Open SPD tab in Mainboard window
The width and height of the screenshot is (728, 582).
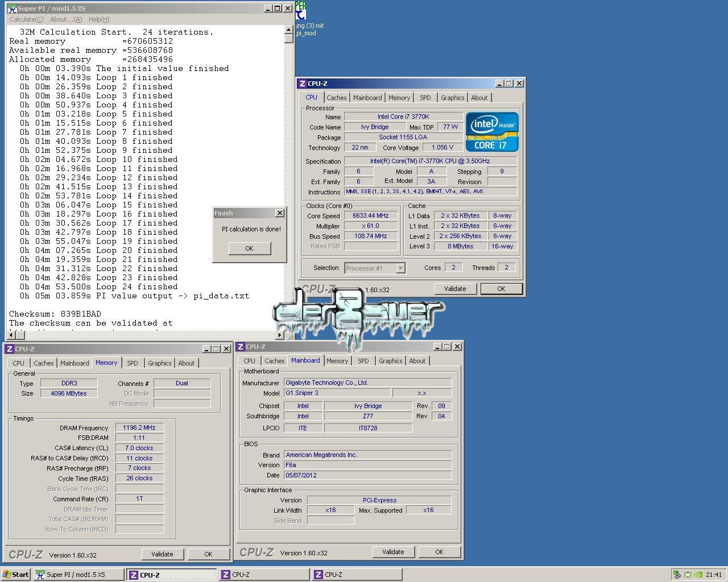(x=363, y=361)
